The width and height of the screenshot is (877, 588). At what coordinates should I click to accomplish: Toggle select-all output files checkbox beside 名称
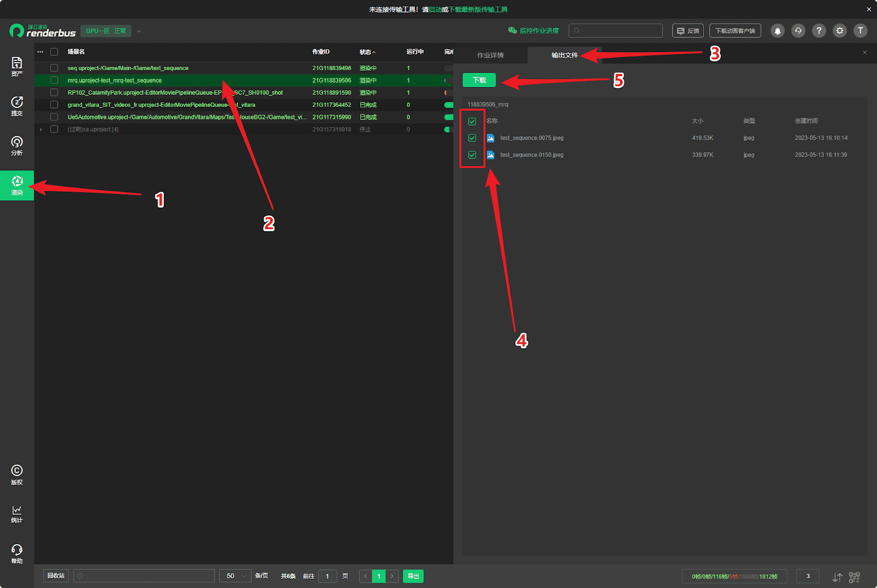pyautogui.click(x=472, y=121)
